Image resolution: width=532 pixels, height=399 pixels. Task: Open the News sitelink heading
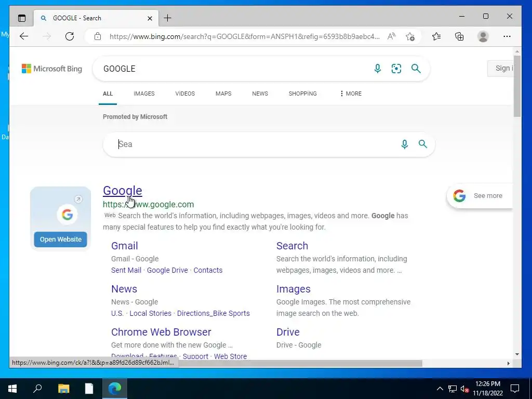coord(124,289)
